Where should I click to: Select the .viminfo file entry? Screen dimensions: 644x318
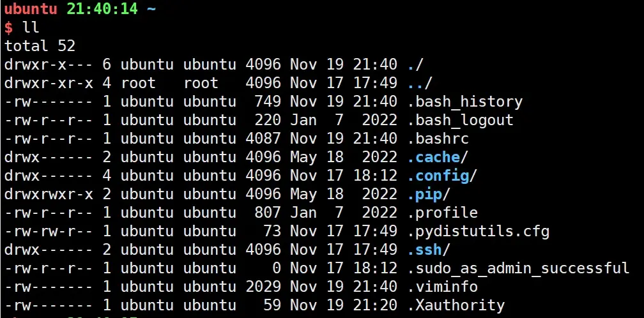[x=442, y=287]
